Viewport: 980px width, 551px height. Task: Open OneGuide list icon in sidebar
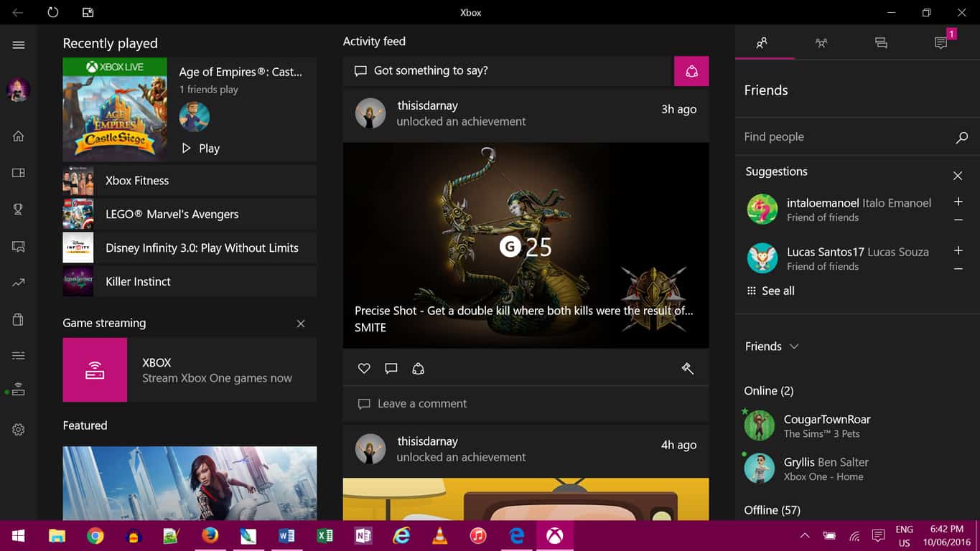tap(19, 356)
